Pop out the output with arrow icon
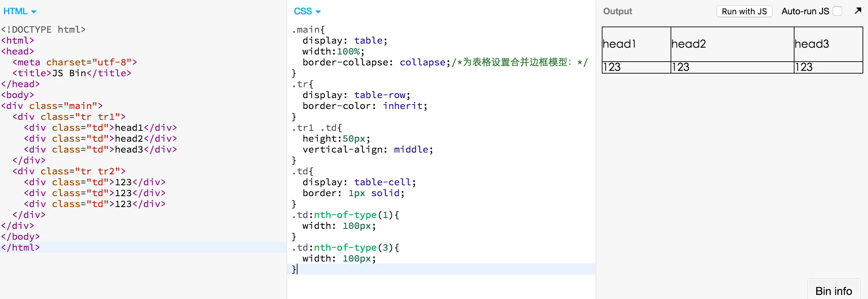 tap(858, 11)
